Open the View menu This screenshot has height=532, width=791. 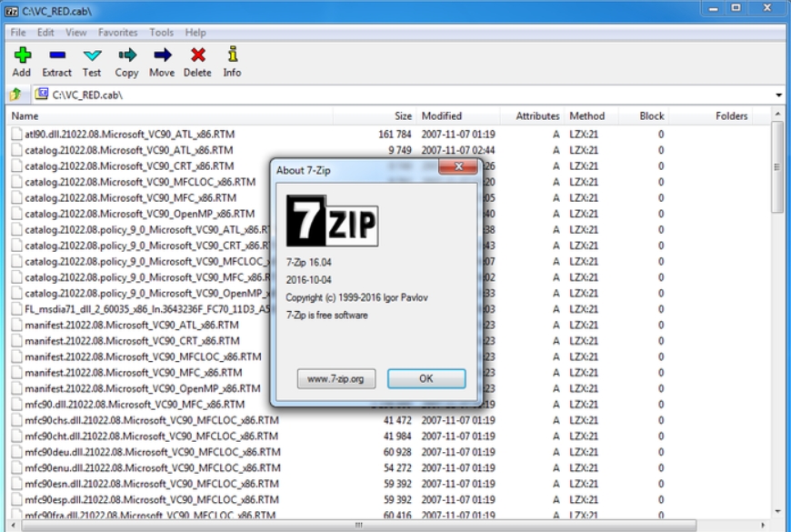76,33
